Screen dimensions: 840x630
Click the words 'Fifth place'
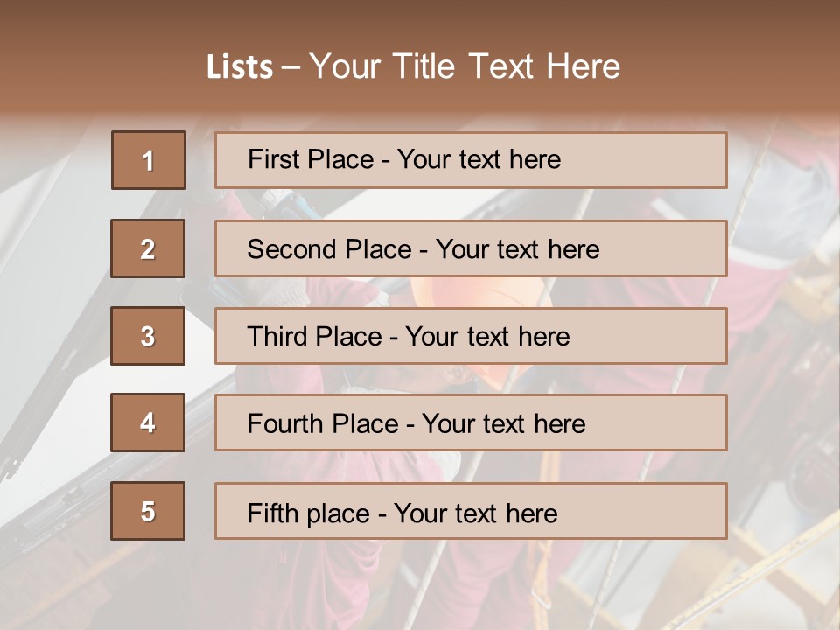[309, 514]
